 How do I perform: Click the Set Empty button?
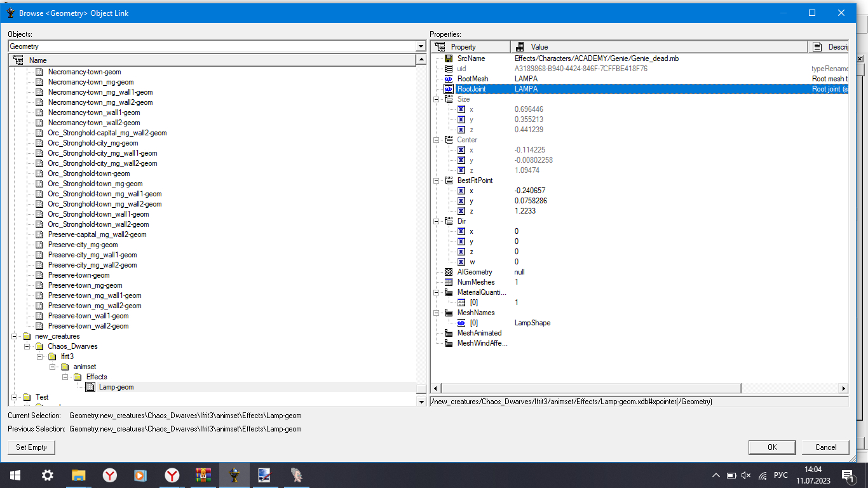coord(32,447)
